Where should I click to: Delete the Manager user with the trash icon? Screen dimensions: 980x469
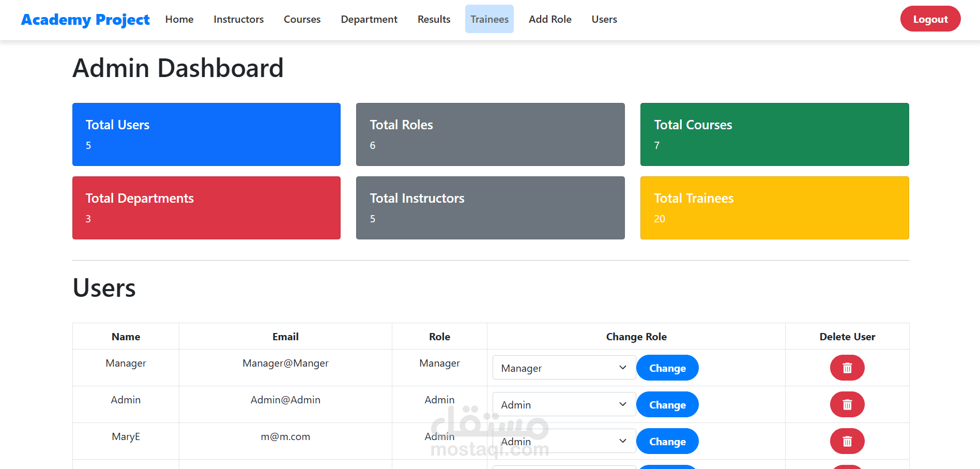pyautogui.click(x=847, y=368)
